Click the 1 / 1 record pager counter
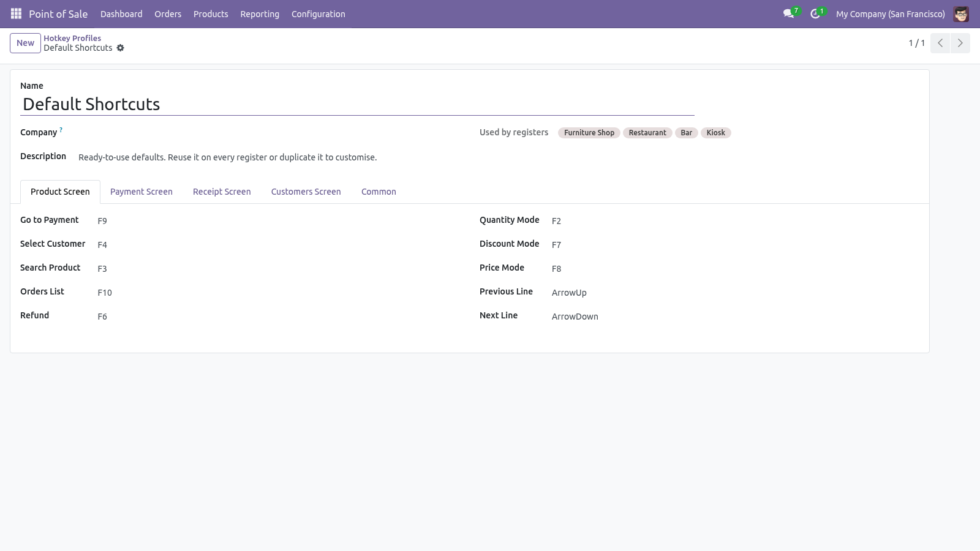Image resolution: width=980 pixels, height=551 pixels. (x=916, y=43)
